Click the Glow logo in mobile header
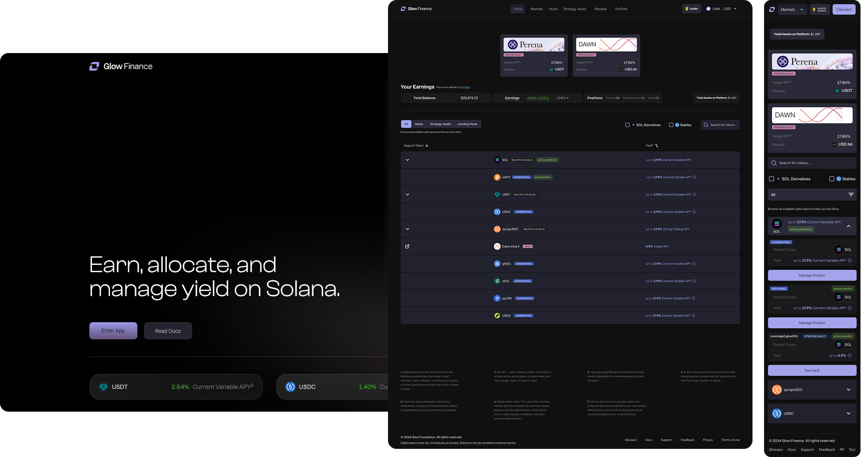Screen dimensions: 868x457 [772, 9]
